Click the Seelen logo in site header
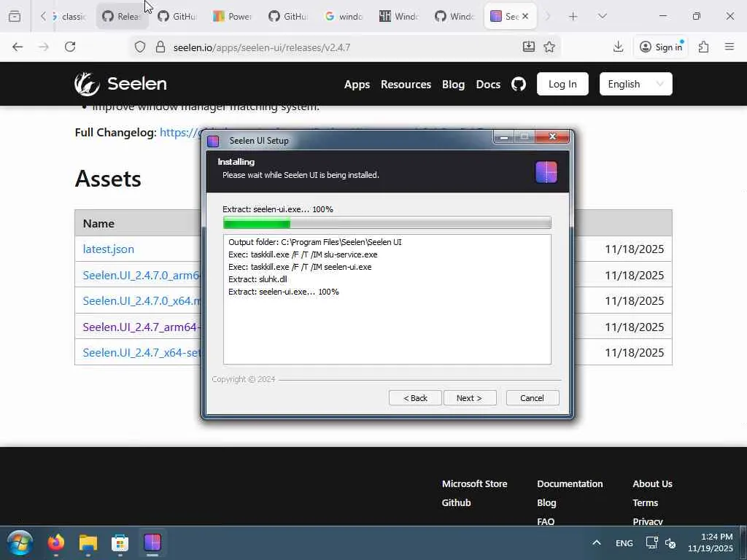This screenshot has height=560, width=747. click(120, 84)
